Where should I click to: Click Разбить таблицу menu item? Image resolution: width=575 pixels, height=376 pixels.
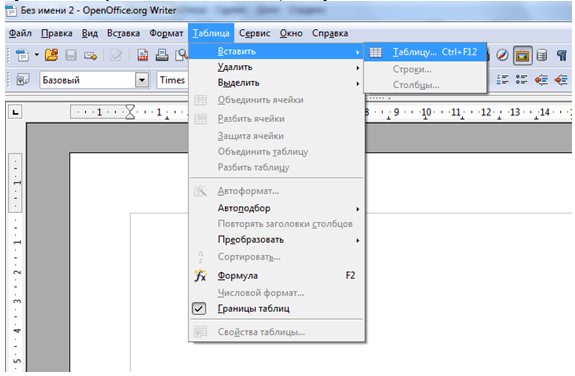tap(276, 168)
